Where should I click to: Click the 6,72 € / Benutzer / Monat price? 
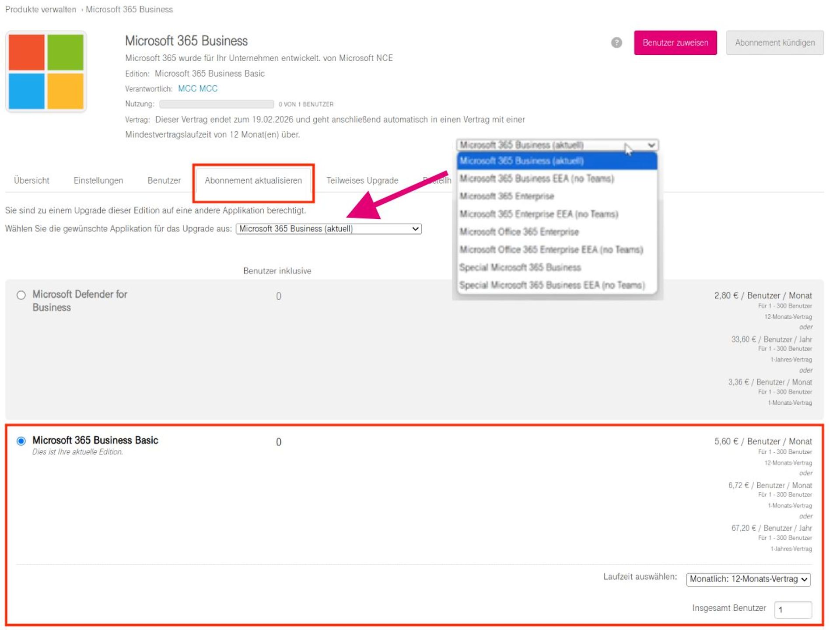pos(770,485)
